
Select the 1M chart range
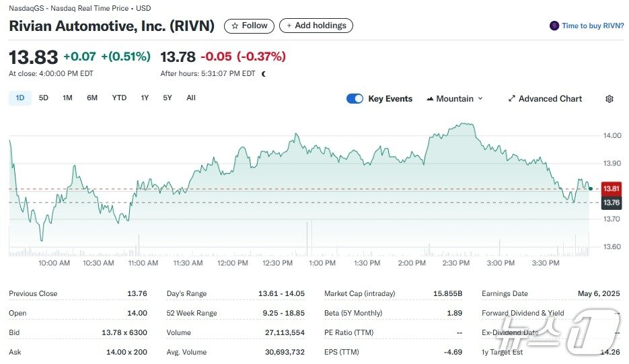[x=67, y=98]
